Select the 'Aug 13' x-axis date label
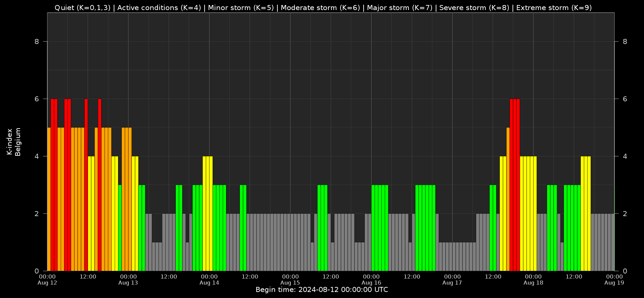Viewport: 644px width, 298px height. click(x=128, y=283)
